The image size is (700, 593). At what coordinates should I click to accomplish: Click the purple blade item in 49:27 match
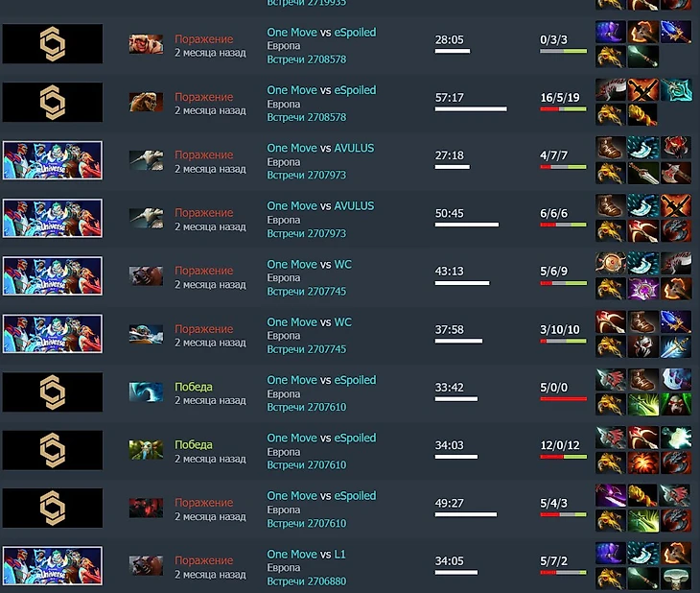[x=610, y=495]
